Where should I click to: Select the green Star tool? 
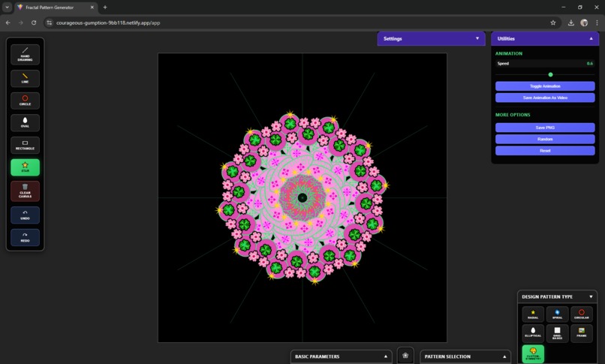25,167
